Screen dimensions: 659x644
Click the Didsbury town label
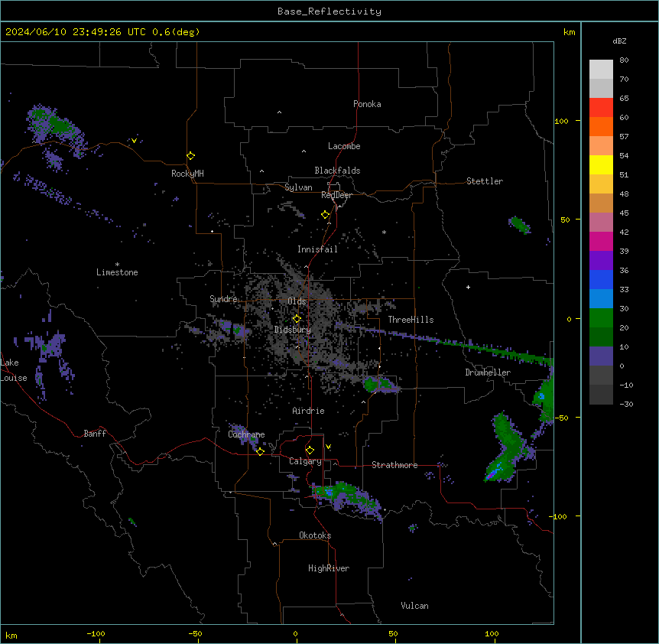(x=293, y=330)
